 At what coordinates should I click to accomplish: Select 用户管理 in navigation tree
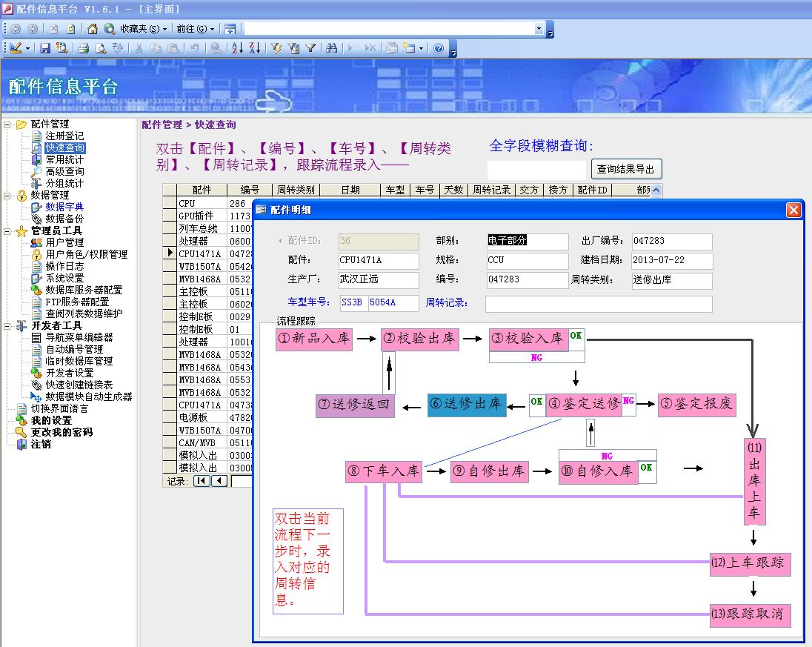point(64,242)
